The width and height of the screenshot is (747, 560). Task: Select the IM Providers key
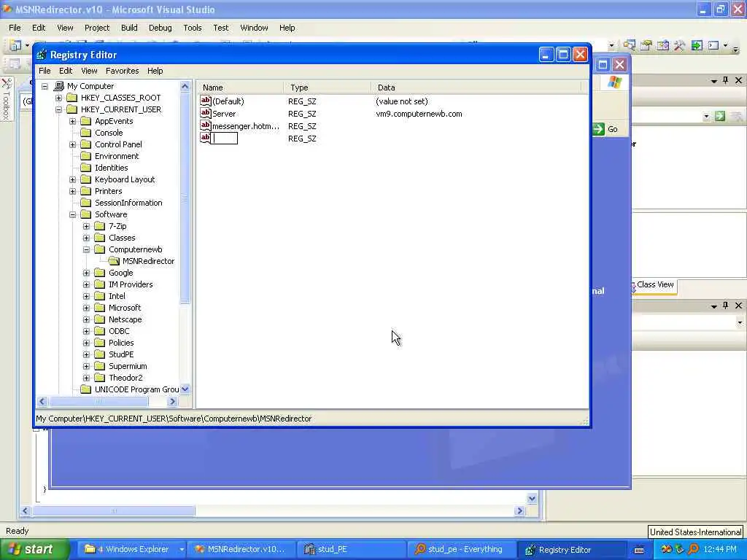pyautogui.click(x=131, y=285)
